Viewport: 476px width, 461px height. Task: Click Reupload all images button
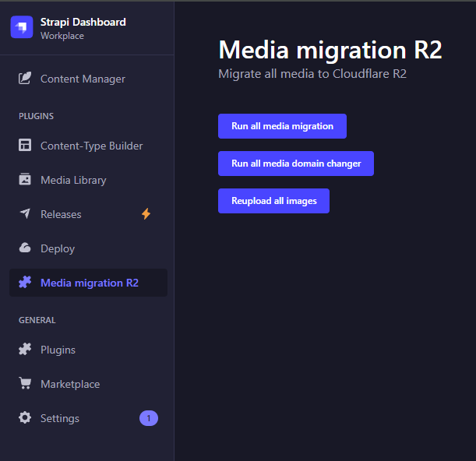pyautogui.click(x=273, y=201)
